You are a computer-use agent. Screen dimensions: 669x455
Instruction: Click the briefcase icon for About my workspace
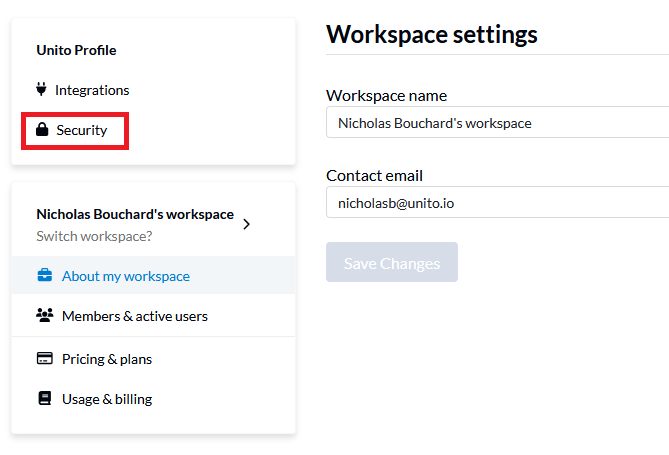coord(44,275)
